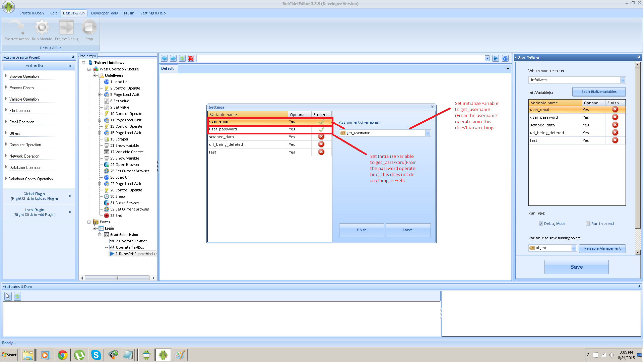Image resolution: width=644 pixels, height=362 pixels.
Task: Click the pointer icon in Attributes & Dom
Action: pyautogui.click(x=8, y=296)
